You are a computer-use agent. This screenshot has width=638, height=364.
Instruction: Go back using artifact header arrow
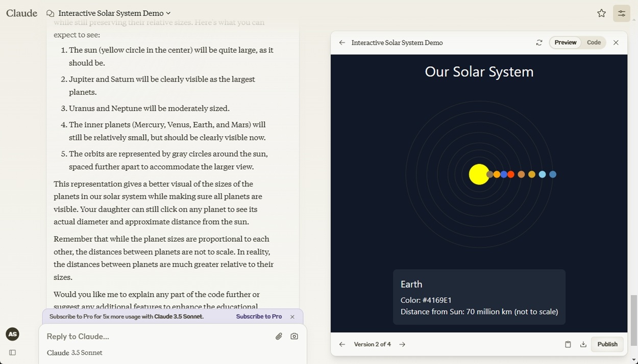[x=342, y=43]
